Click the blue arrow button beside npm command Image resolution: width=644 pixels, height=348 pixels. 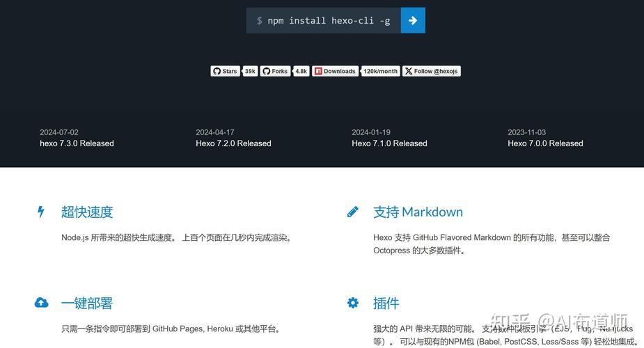[x=413, y=20]
